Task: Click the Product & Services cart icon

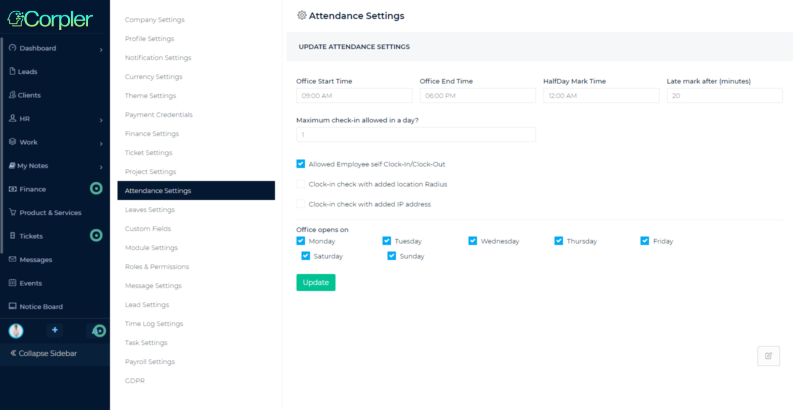Action: point(12,212)
